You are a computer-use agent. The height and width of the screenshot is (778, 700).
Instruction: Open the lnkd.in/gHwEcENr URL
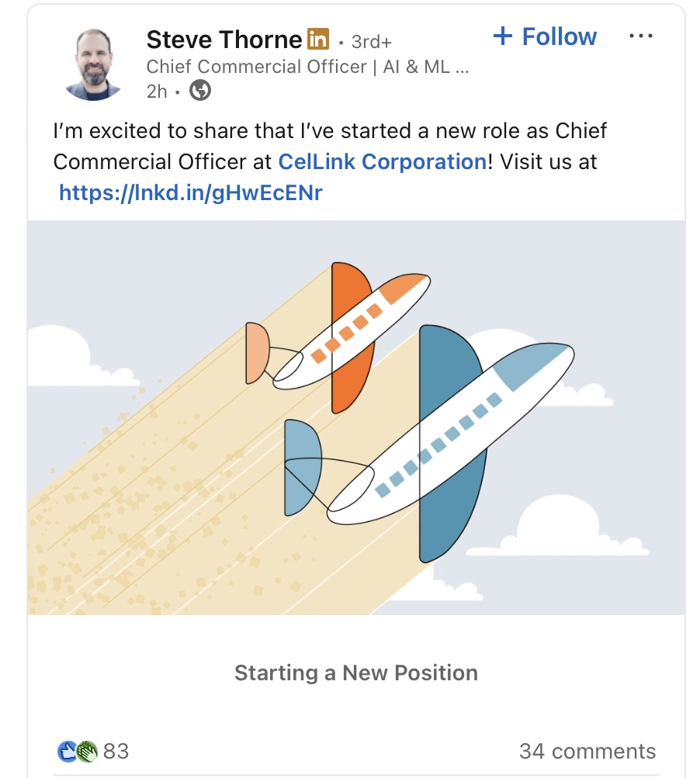tap(191, 192)
